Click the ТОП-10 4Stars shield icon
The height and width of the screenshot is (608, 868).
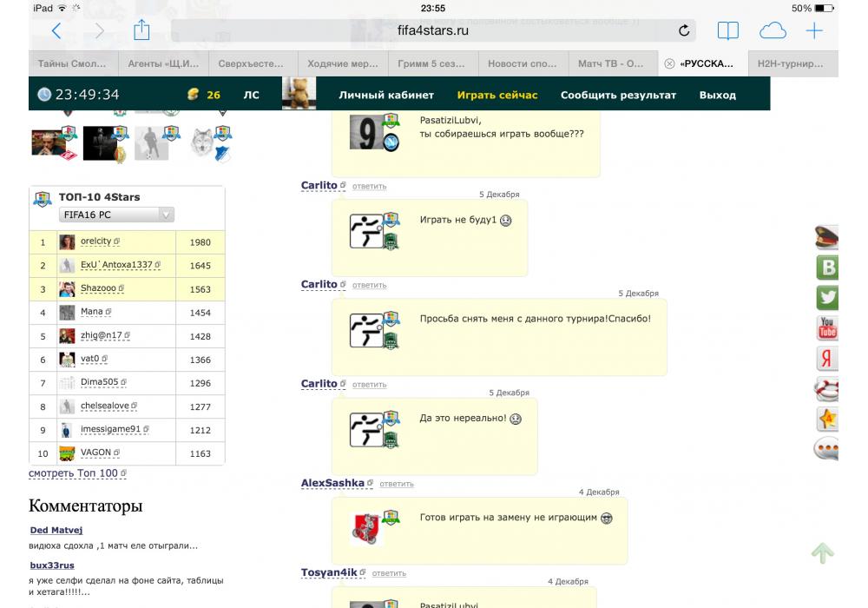click(x=43, y=198)
